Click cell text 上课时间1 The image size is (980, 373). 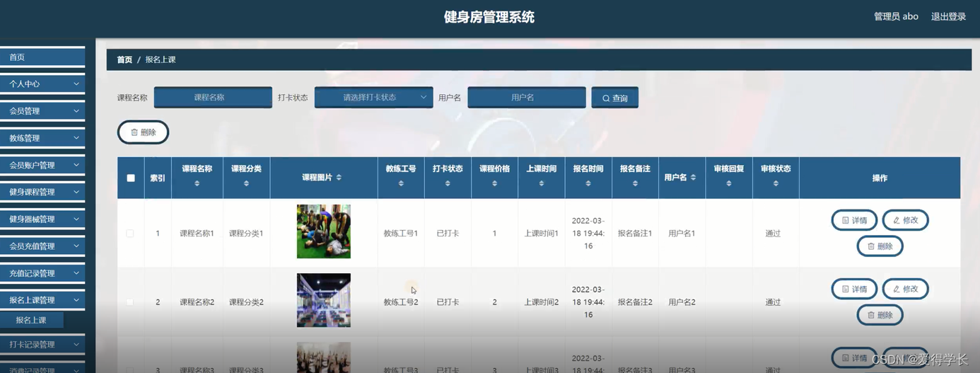click(542, 233)
